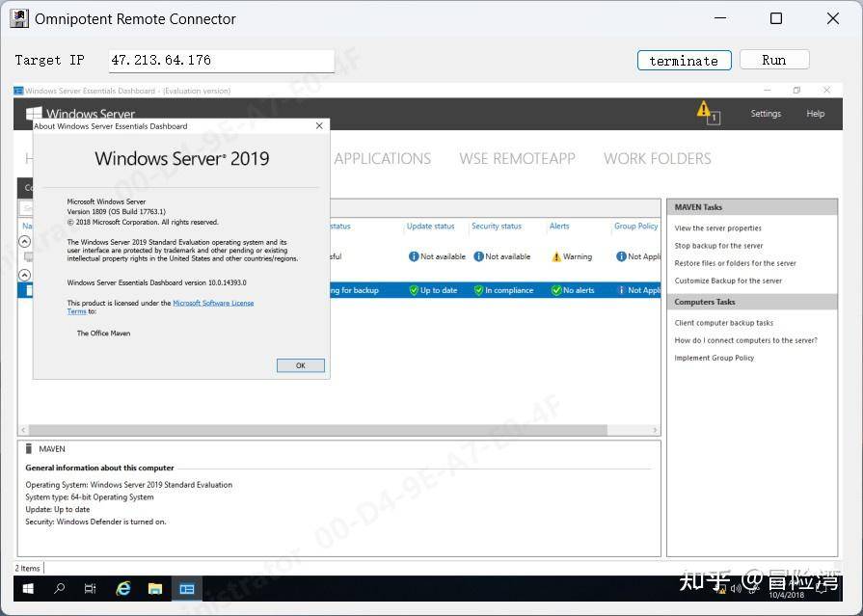
Task: Click the taskbar clock showing 10/4/2018
Action: tap(786, 595)
